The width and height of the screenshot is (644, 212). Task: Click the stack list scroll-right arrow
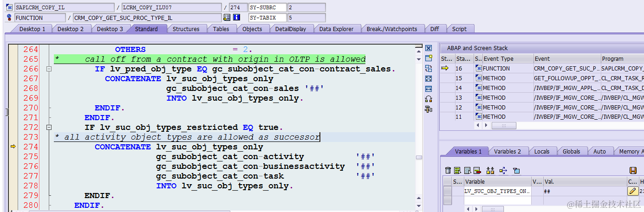(x=486, y=125)
